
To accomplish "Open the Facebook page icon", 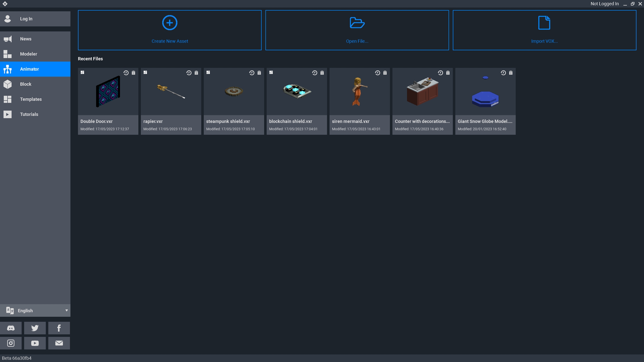I will click(x=59, y=328).
